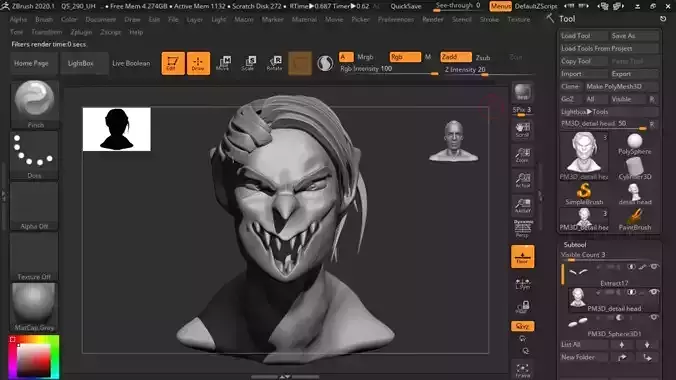Toggle the Qxyz rotation mode
Image resolution: width=676 pixels, height=380 pixels.
coord(523,326)
